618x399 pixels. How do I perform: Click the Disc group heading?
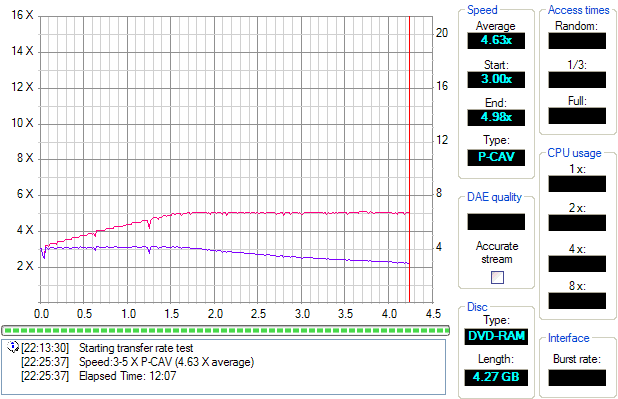click(x=477, y=307)
